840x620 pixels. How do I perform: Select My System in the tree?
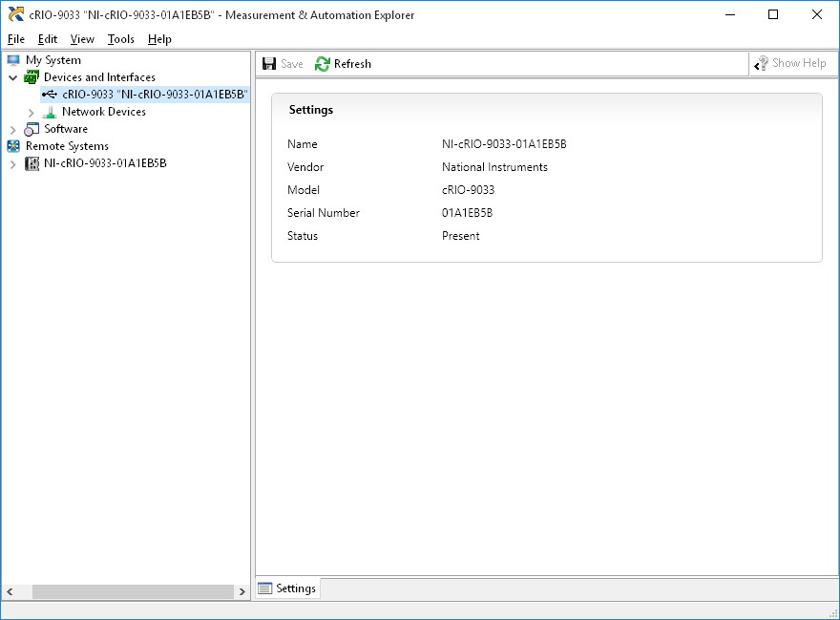click(x=53, y=60)
